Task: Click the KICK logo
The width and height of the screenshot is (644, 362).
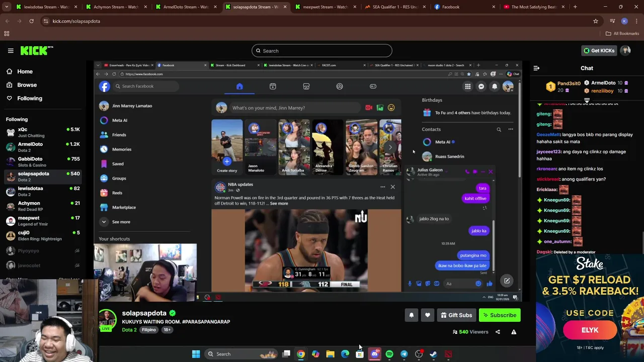Action: (x=37, y=50)
